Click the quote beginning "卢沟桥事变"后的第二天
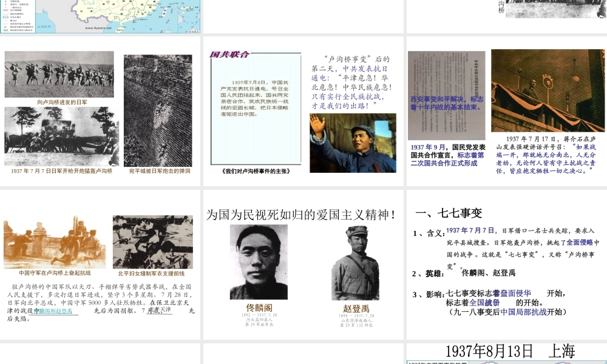This screenshot has height=364, width=607. point(351,83)
